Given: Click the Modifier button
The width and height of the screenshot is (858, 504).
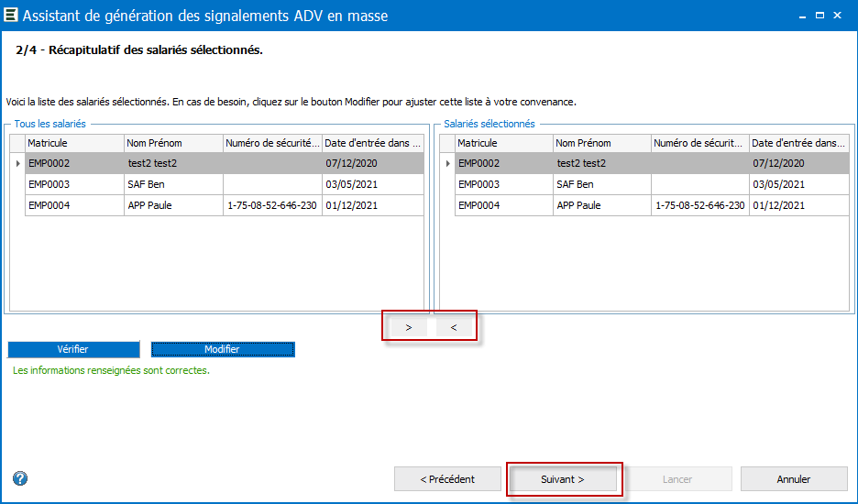Looking at the screenshot, I should pyautogui.click(x=223, y=349).
